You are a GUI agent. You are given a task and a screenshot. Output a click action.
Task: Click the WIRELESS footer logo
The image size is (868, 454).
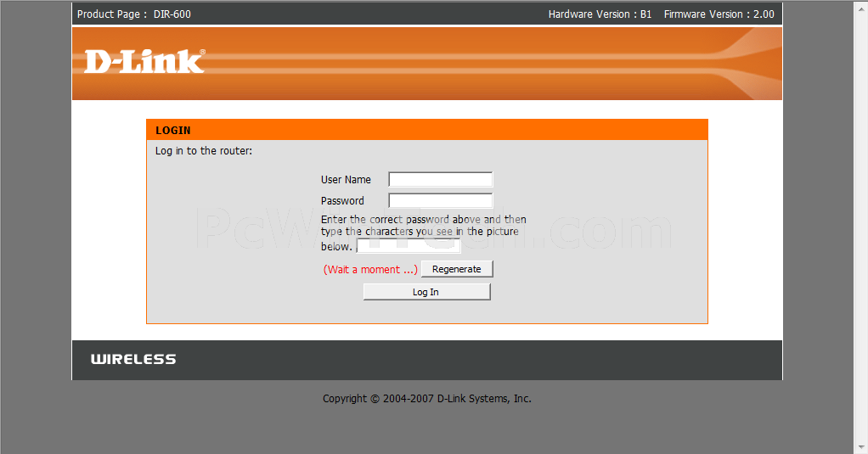(x=133, y=360)
